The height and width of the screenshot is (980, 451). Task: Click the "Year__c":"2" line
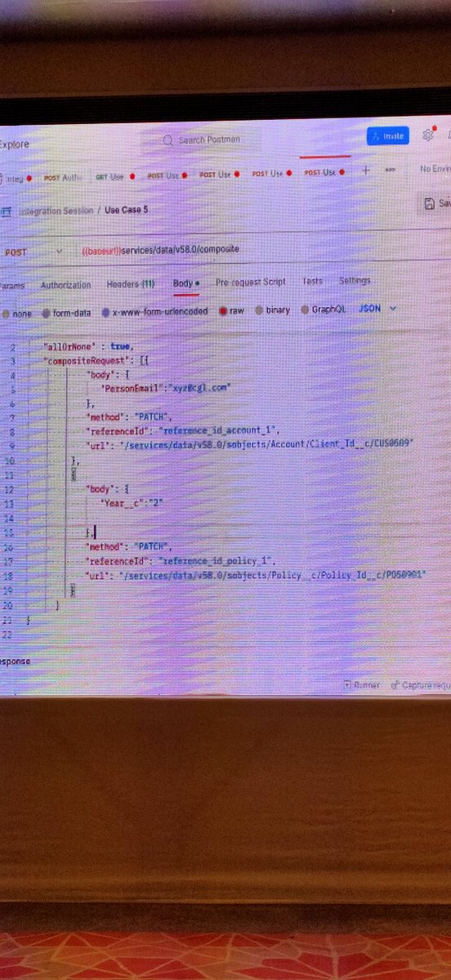coord(132,504)
